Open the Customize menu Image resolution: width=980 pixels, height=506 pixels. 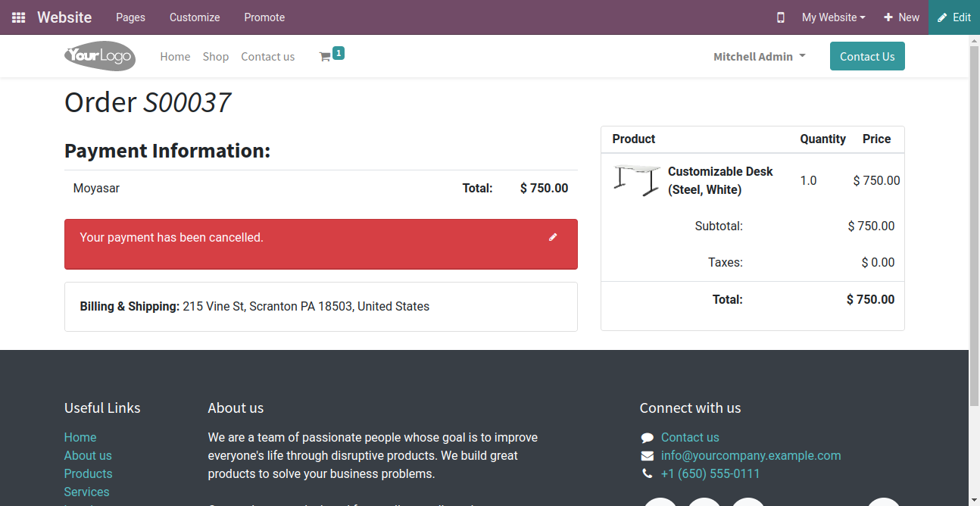(195, 17)
